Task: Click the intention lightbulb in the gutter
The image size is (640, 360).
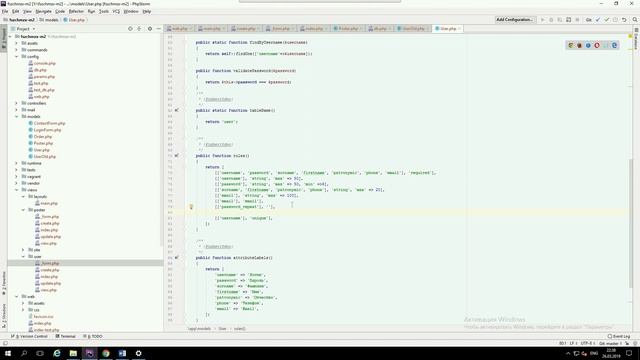Action: (191, 207)
